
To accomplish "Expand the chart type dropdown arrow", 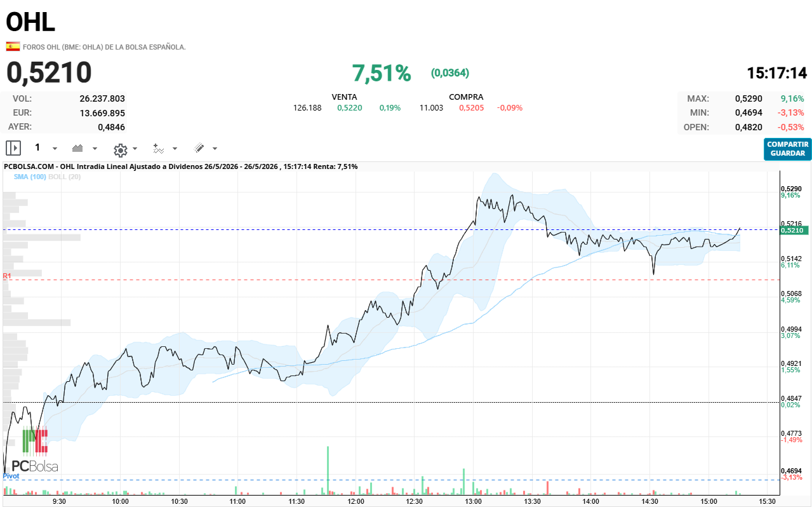I will coord(95,149).
